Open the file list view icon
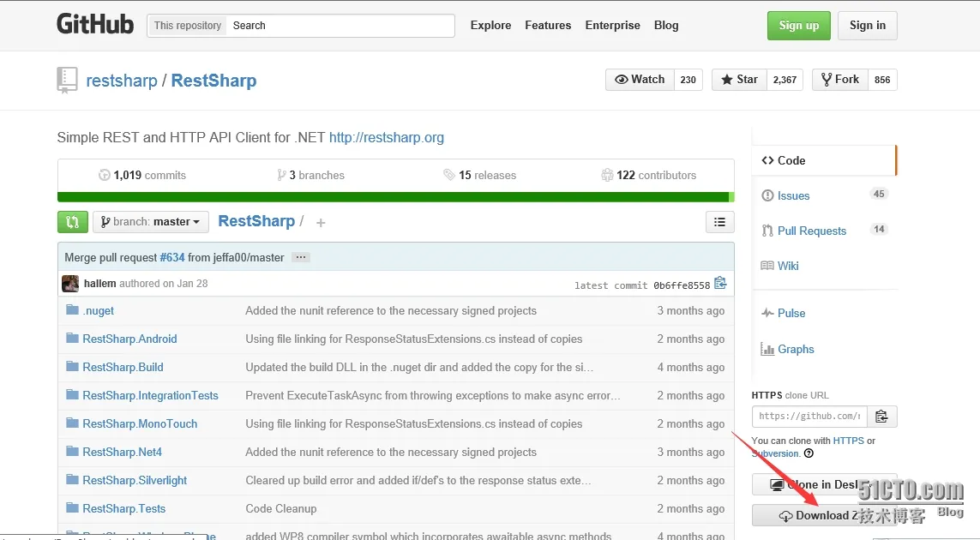 tap(719, 222)
